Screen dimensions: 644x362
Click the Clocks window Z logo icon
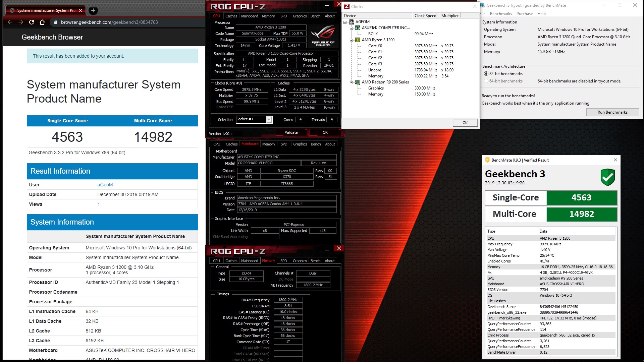(x=347, y=6)
